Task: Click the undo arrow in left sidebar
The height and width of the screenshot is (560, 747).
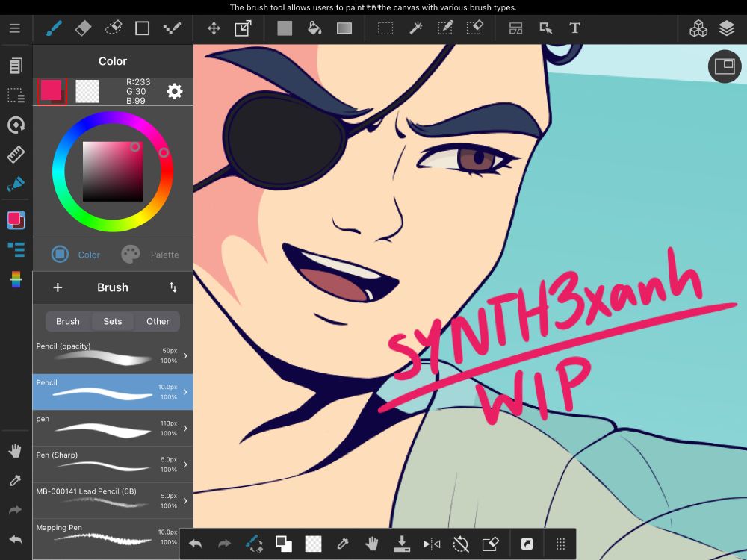Action: click(15, 540)
